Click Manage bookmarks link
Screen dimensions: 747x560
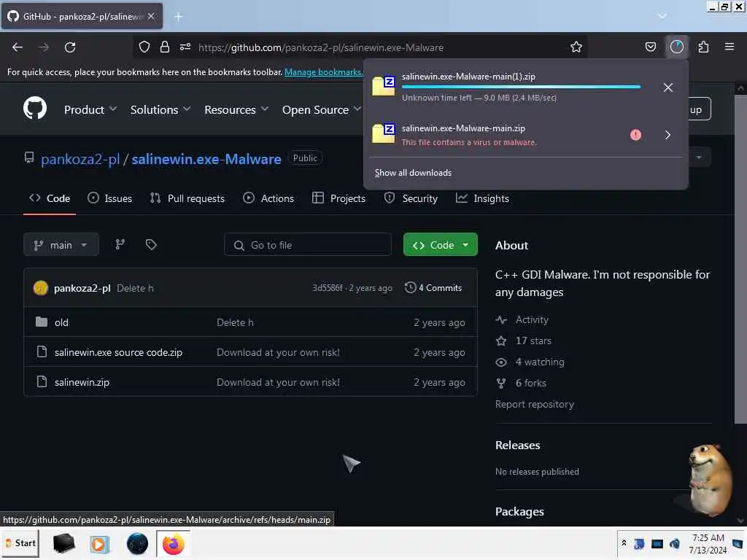[323, 72]
